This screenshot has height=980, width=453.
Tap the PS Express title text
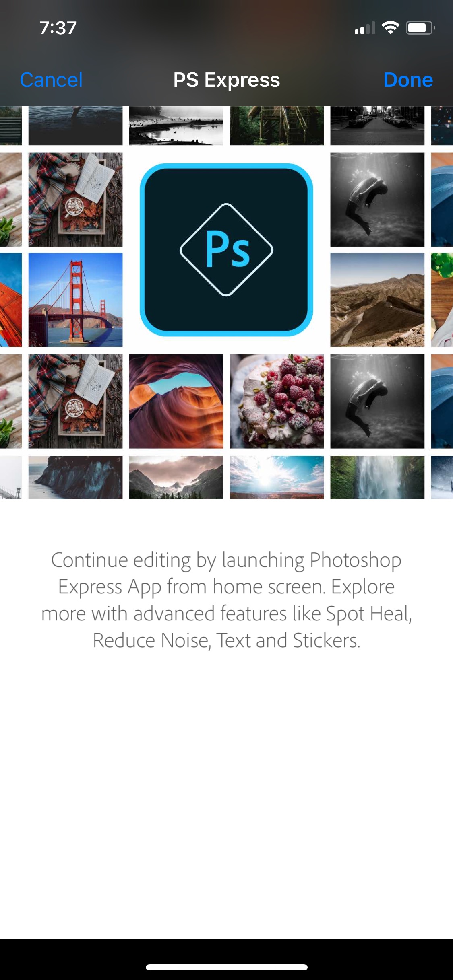226,80
